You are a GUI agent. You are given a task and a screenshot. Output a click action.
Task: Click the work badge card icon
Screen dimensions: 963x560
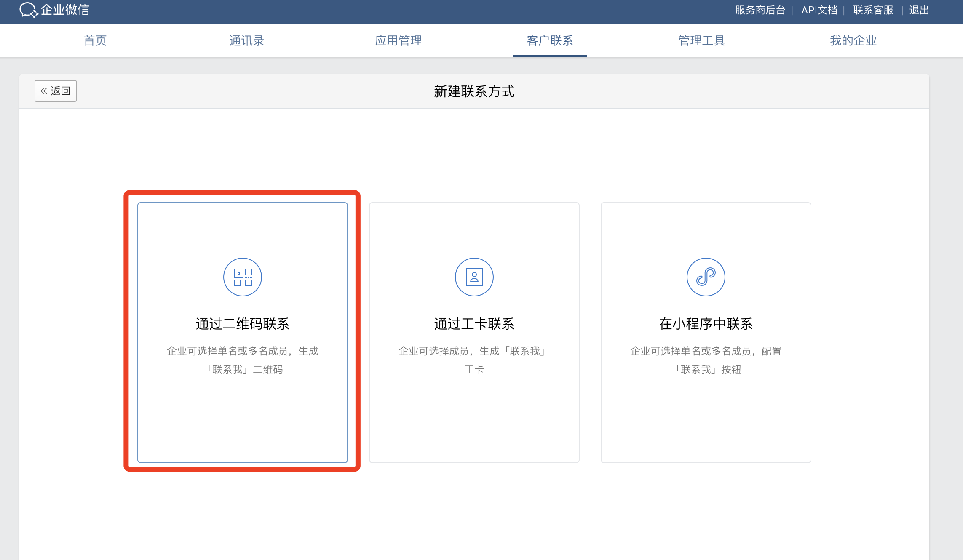tap(474, 277)
